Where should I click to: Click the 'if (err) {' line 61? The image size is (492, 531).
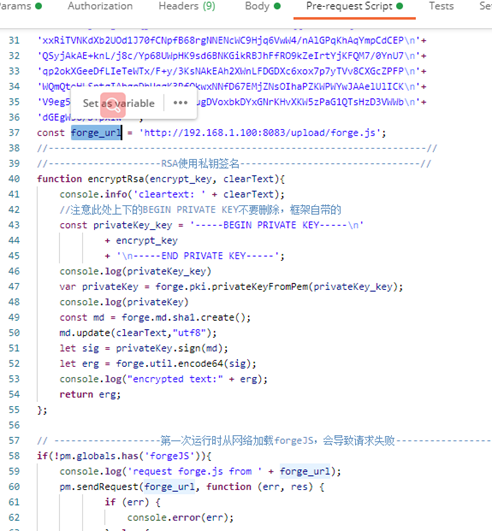(x=132, y=502)
